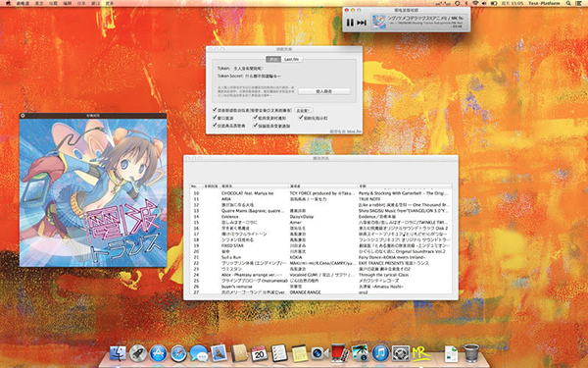Screen dimensions: 588x368
Task: Click the Token field value text
Action: click(249, 69)
